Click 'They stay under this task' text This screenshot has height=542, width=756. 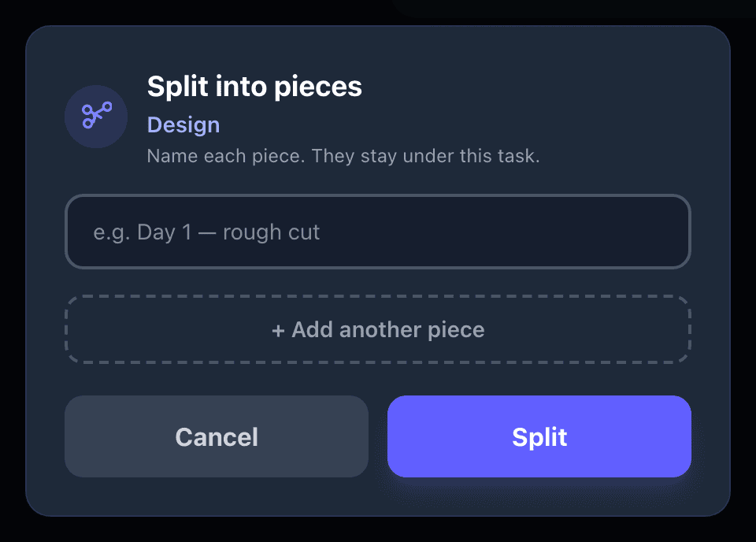pyautogui.click(x=424, y=156)
